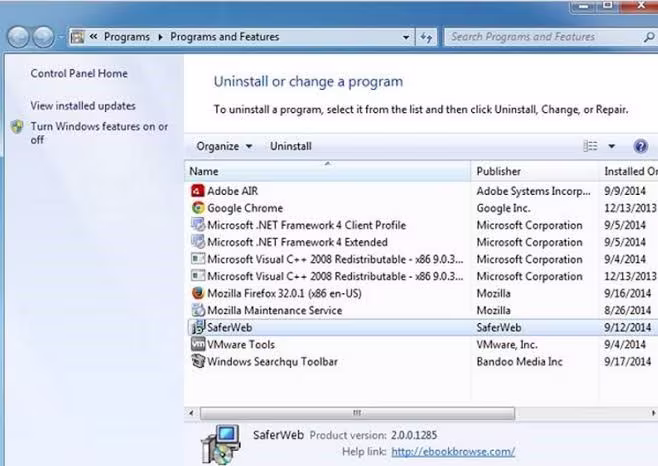Sort by the Name column header

click(327, 171)
